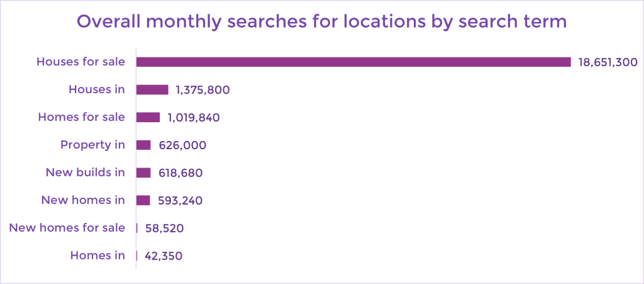644x284 pixels.
Task: Click the 626,000 data value
Action: tap(182, 145)
